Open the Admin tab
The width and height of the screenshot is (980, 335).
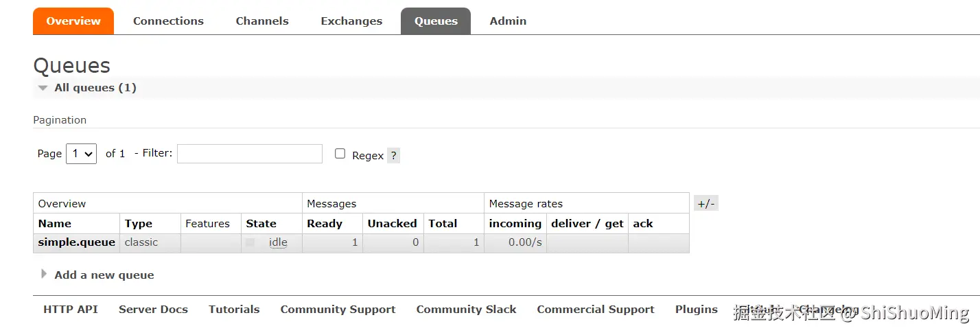508,21
